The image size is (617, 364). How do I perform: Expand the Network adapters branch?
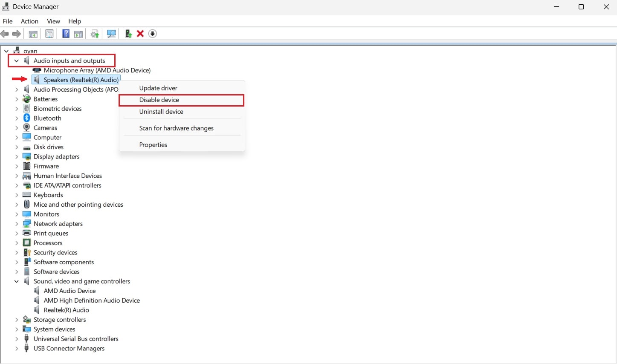17,224
